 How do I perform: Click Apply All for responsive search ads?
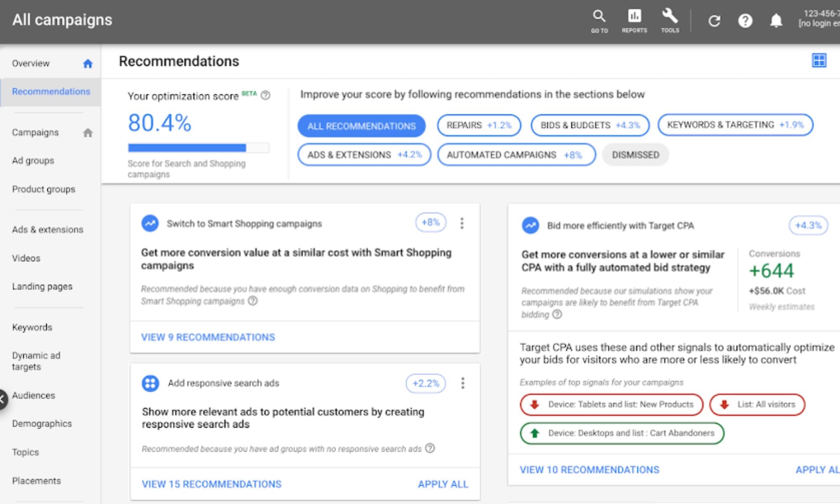tap(443, 484)
